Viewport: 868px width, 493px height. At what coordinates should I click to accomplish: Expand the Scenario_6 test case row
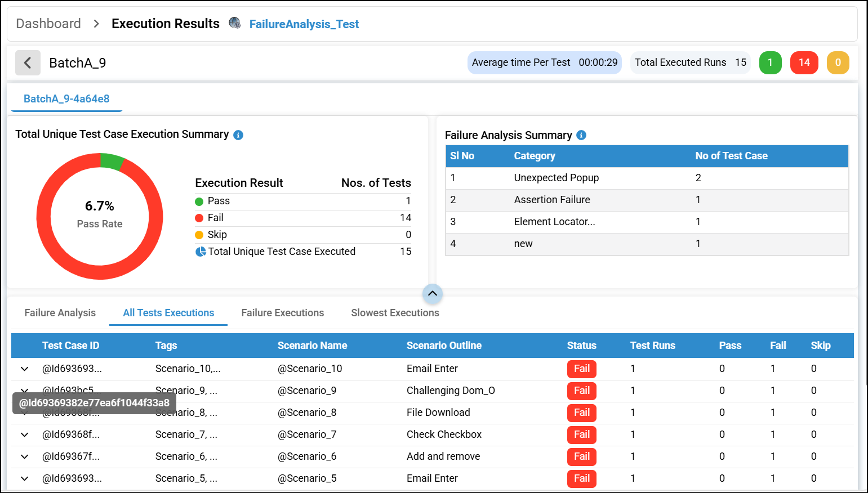[x=24, y=456]
